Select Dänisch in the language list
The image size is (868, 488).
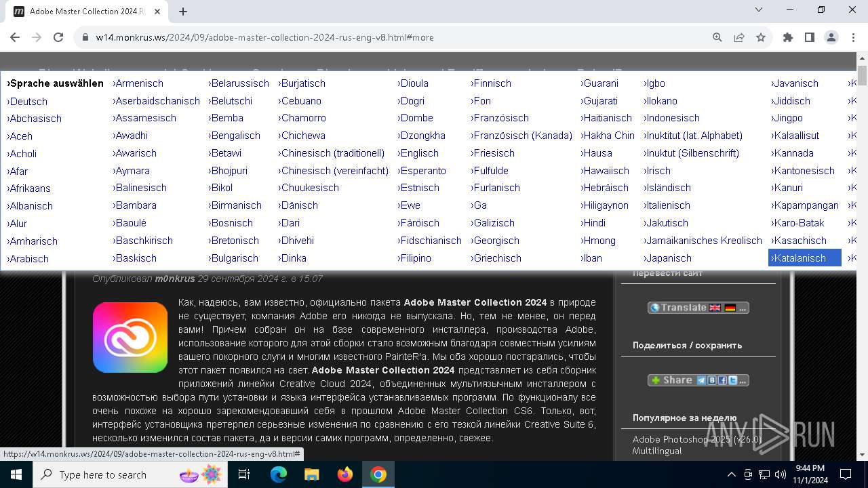[x=298, y=205]
